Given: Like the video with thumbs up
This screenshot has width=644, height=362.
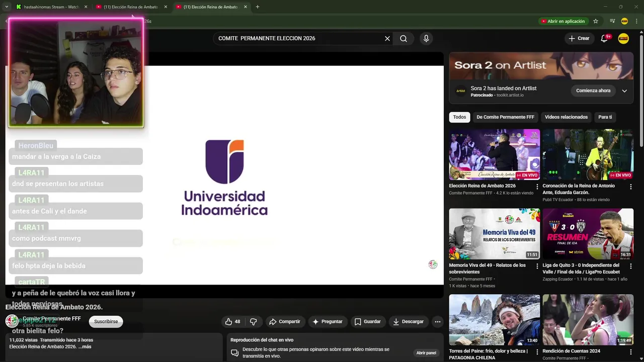Looking at the screenshot, I should pos(232,322).
